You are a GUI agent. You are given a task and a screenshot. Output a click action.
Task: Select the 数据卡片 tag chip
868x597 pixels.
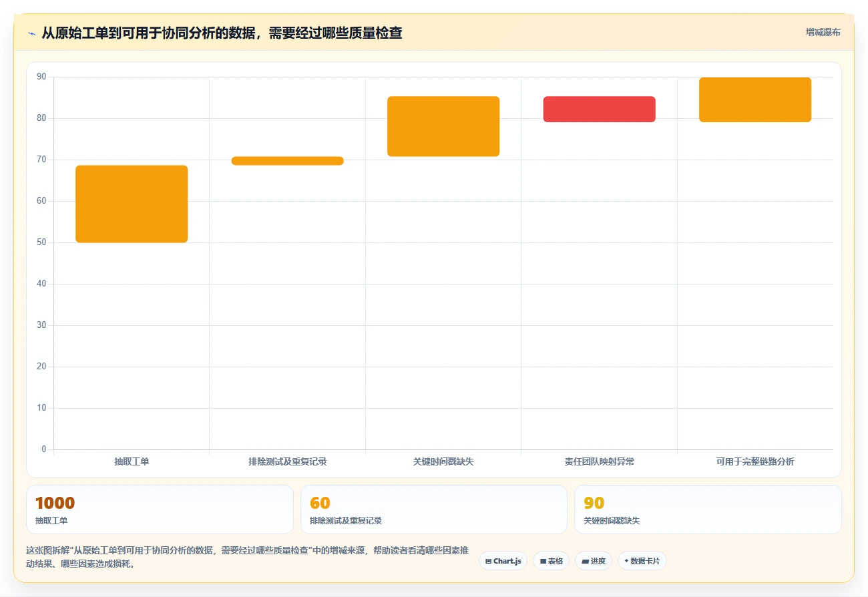click(x=642, y=561)
